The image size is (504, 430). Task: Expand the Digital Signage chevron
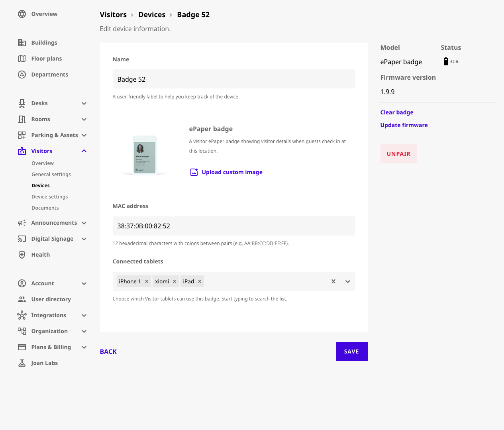(x=84, y=239)
